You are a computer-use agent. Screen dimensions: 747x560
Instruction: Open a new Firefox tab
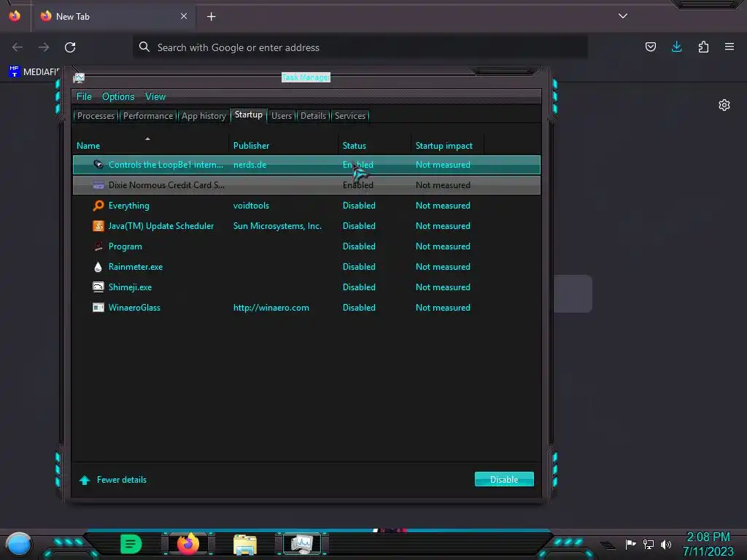pyautogui.click(x=211, y=17)
